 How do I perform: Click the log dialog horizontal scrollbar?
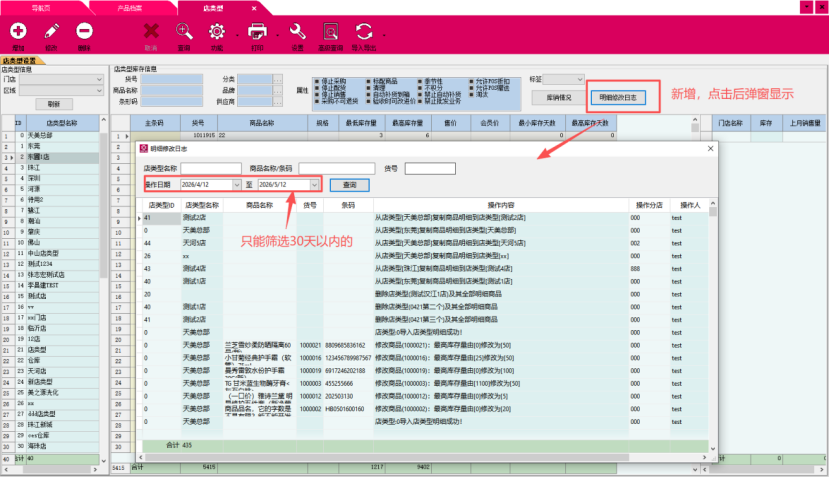point(386,457)
